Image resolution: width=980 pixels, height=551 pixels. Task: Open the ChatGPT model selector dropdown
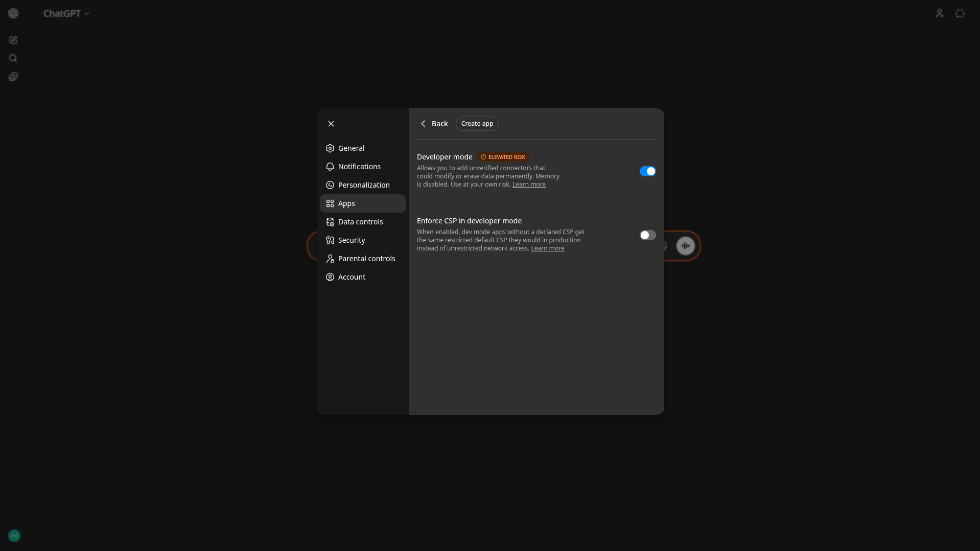pyautogui.click(x=66, y=13)
